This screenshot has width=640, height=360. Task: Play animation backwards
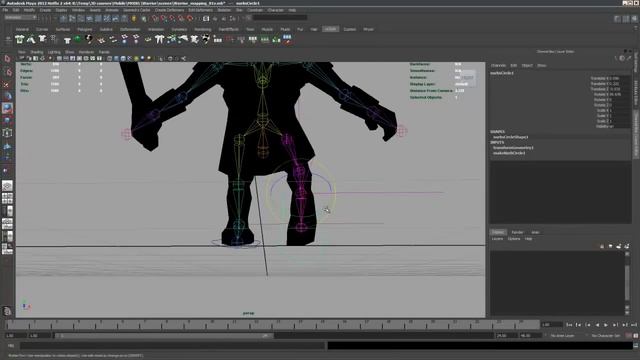597,325
